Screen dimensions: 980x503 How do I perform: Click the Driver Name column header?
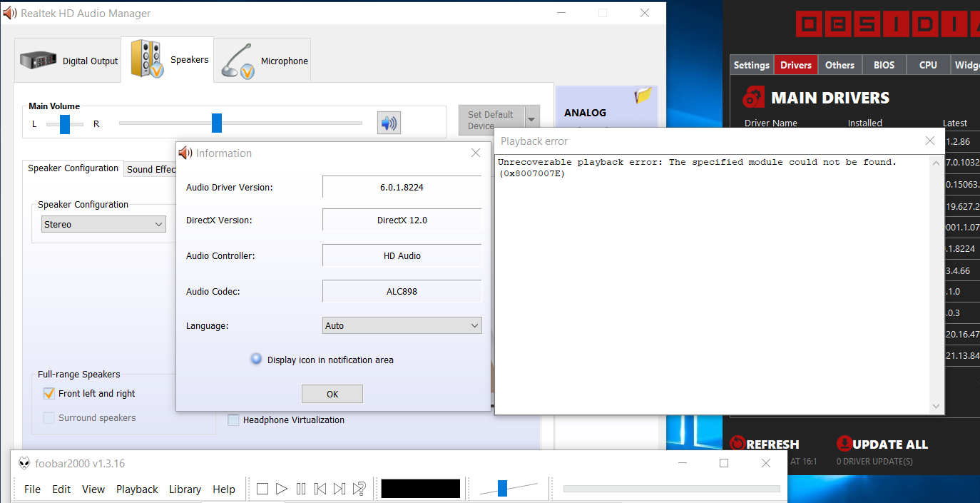pos(770,123)
